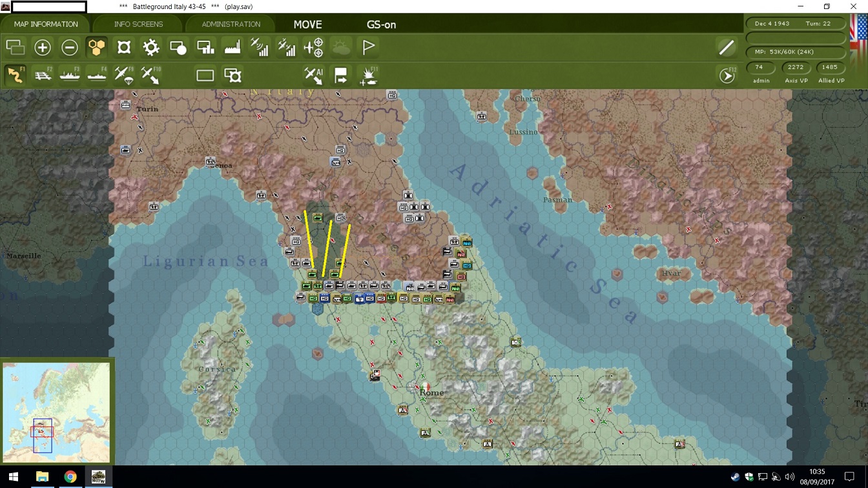
Task: Select the ground Move mode F1
Action: [15, 75]
